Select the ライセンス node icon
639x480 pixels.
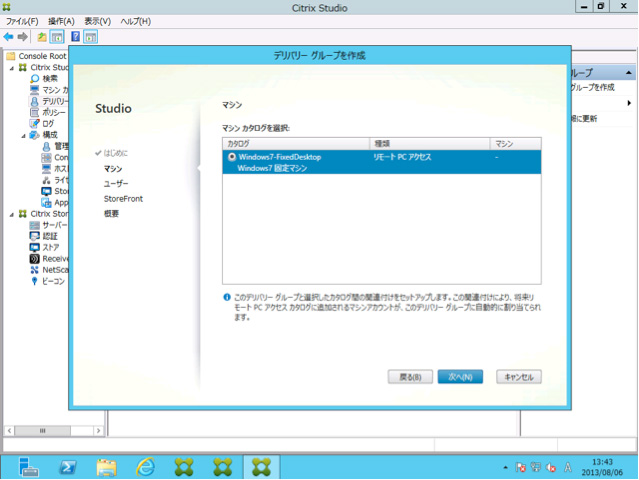(x=46, y=180)
